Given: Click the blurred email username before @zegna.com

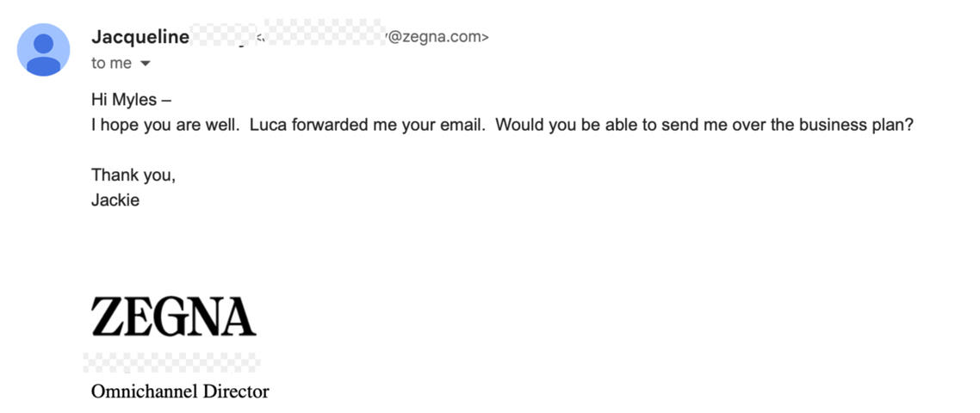Looking at the screenshot, I should 325,37.
